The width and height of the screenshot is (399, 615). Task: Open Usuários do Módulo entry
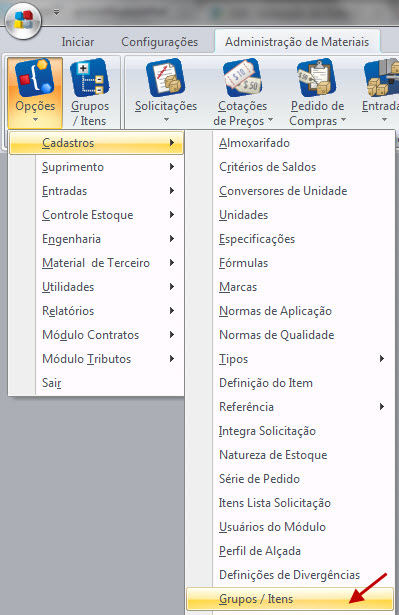pyautogui.click(x=290, y=527)
